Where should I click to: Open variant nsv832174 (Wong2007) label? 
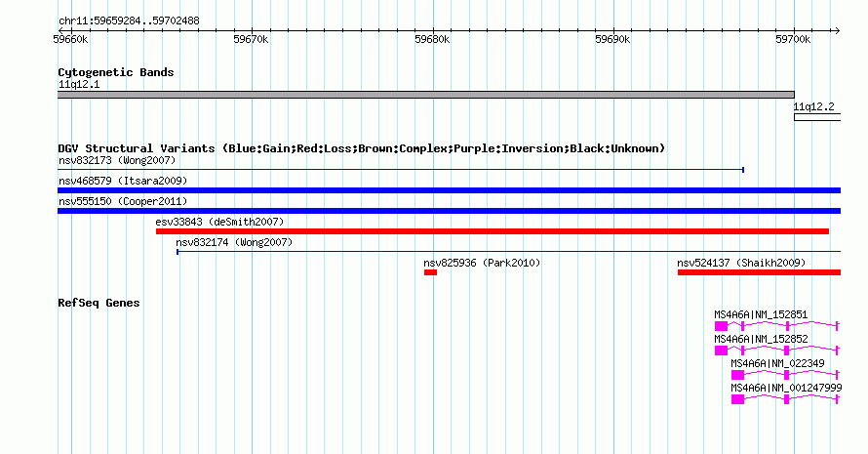tap(234, 242)
